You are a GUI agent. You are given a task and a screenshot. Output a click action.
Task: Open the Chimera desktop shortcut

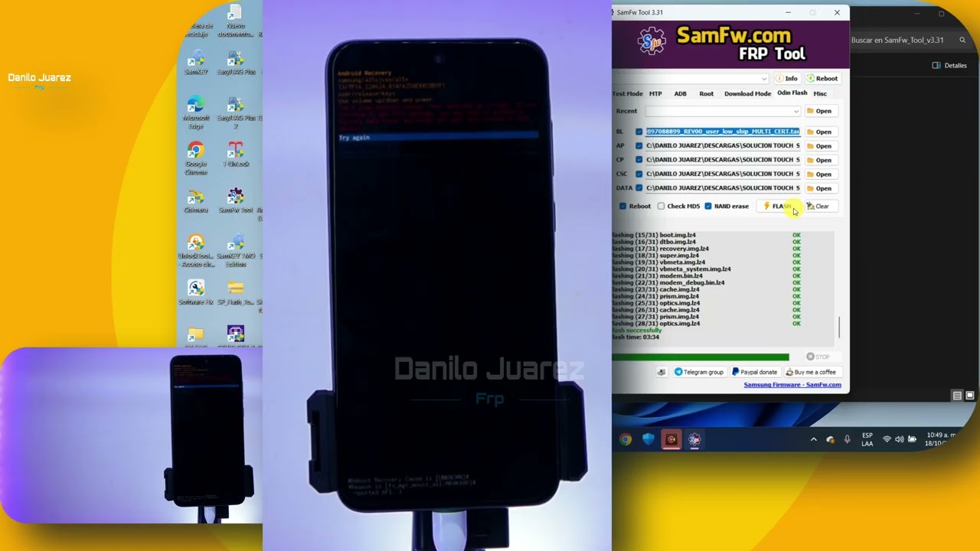tap(196, 201)
